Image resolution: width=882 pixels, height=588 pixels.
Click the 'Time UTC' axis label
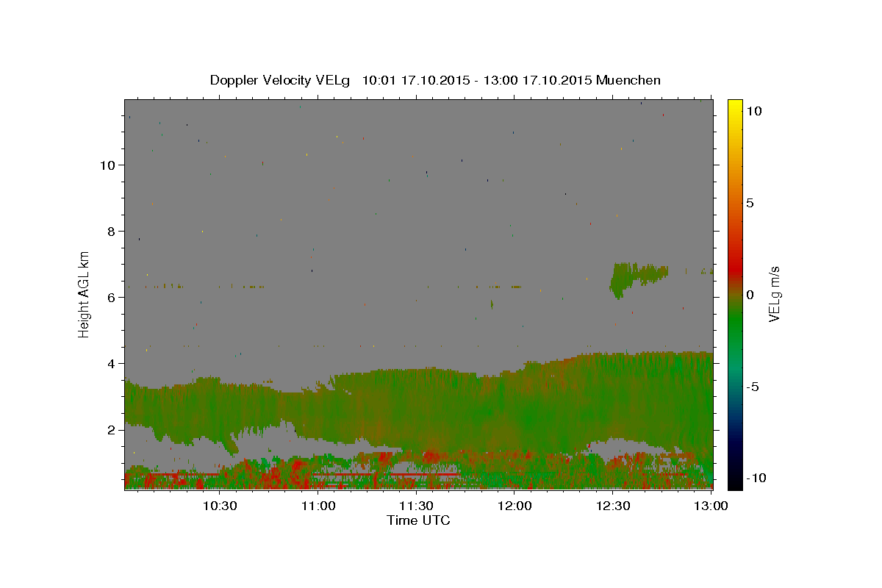[x=418, y=520]
